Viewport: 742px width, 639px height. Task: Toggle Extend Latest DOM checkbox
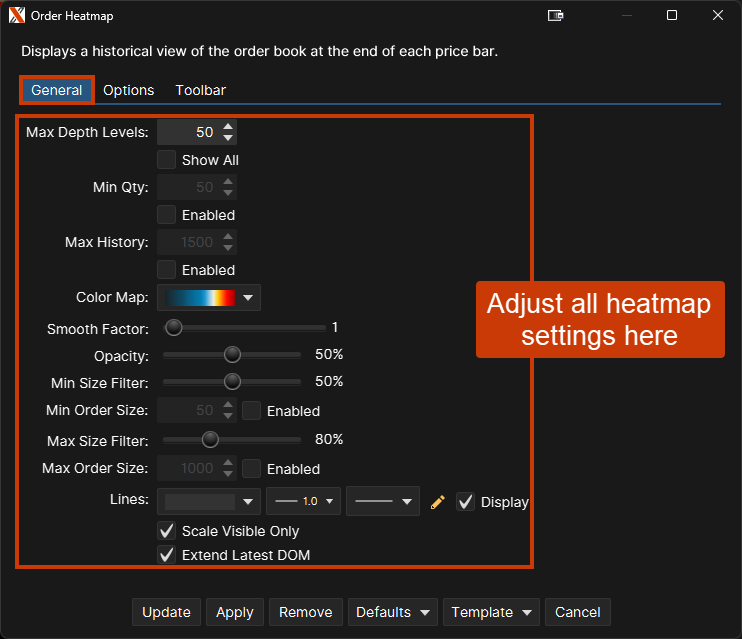coord(167,555)
